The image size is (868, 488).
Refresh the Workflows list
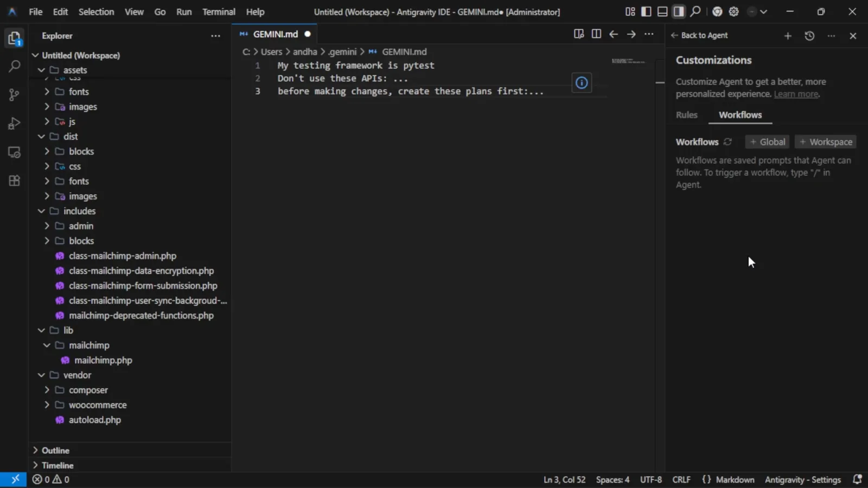[728, 142]
